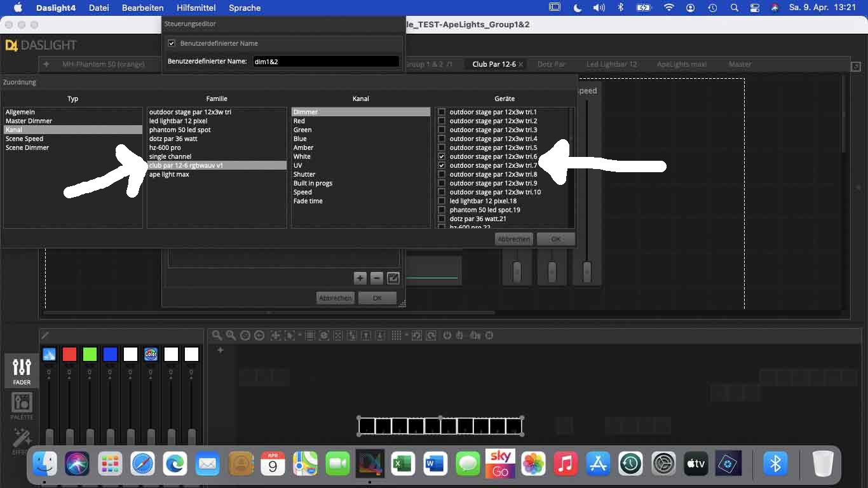Select Built in progs channel
Viewport: 868px width, 488px height.
pyautogui.click(x=360, y=183)
